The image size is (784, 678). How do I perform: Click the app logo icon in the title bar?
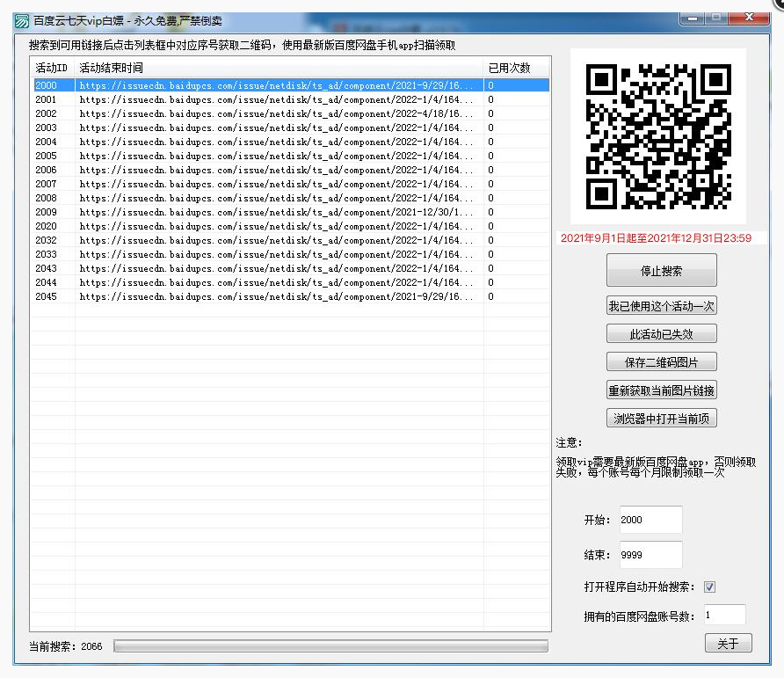[19, 15]
